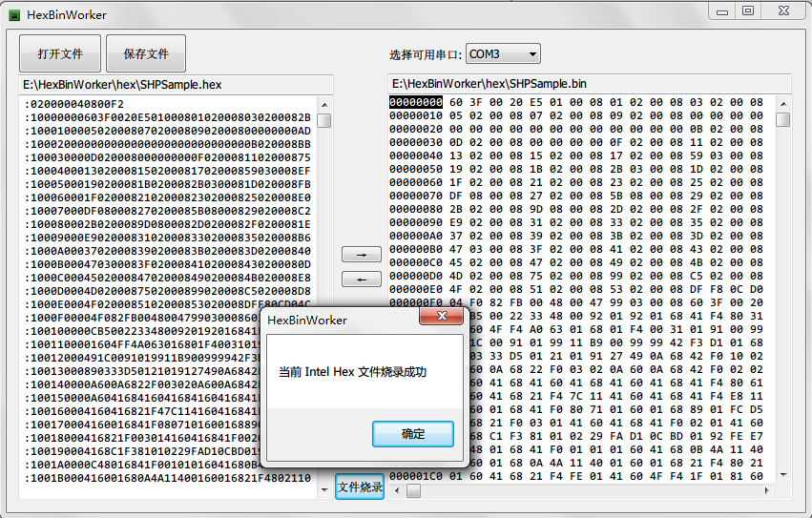This screenshot has height=518, width=812.
Task: Click the 保存文件 (save file) button
Action: [146, 53]
